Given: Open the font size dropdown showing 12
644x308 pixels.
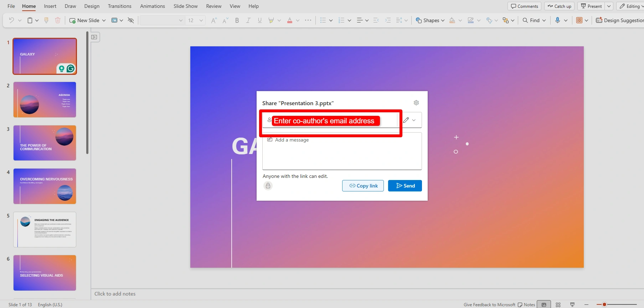Looking at the screenshot, I should [195, 20].
